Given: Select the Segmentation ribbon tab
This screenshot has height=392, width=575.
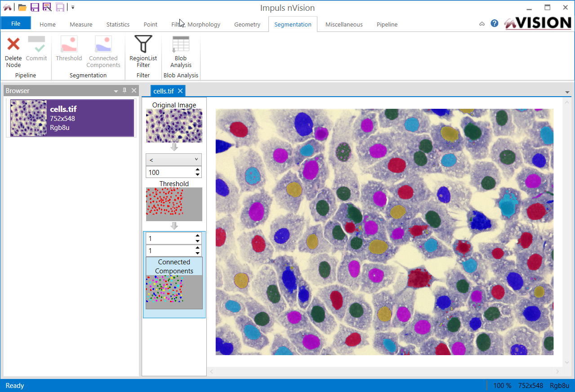Looking at the screenshot, I should click(x=293, y=25).
